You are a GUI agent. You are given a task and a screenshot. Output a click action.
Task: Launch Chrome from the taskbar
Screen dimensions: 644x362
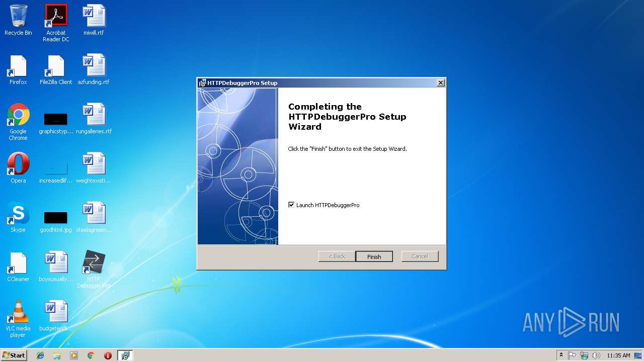[91, 355]
